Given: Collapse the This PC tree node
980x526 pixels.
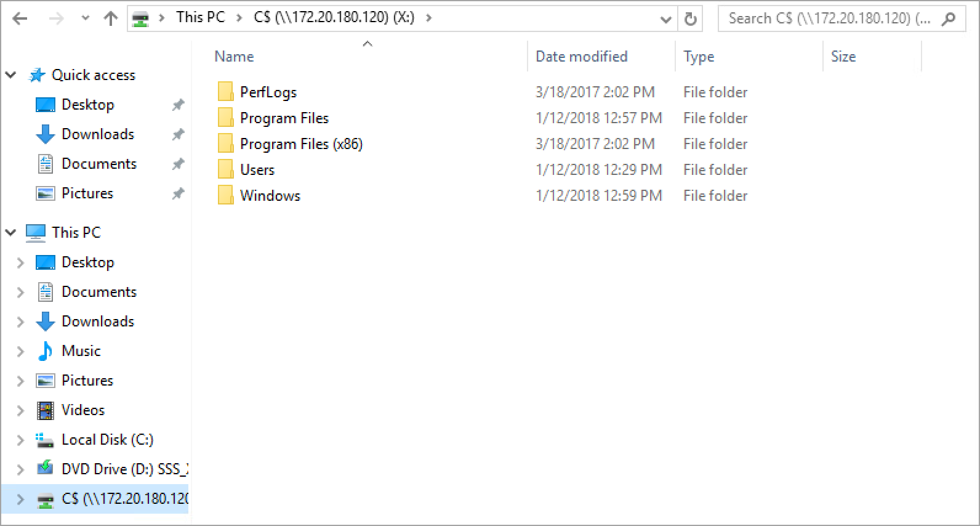Looking at the screenshot, I should [x=10, y=233].
